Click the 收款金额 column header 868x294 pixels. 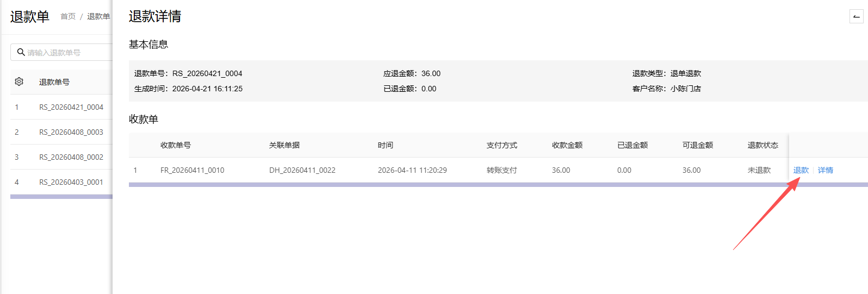(x=567, y=145)
